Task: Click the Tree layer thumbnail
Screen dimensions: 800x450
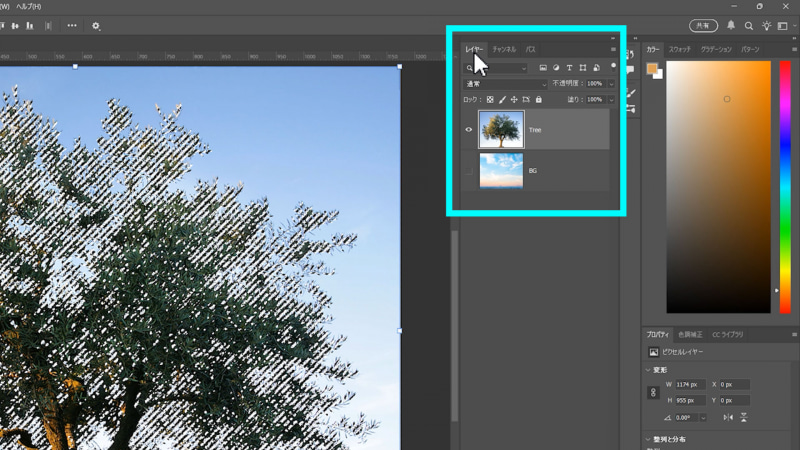Action: pos(501,130)
